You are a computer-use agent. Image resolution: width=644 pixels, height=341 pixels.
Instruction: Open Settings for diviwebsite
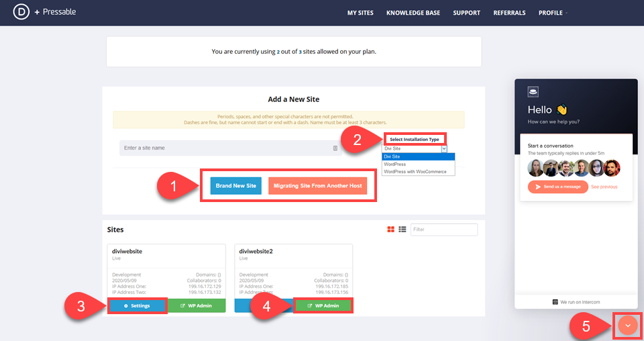coord(137,305)
